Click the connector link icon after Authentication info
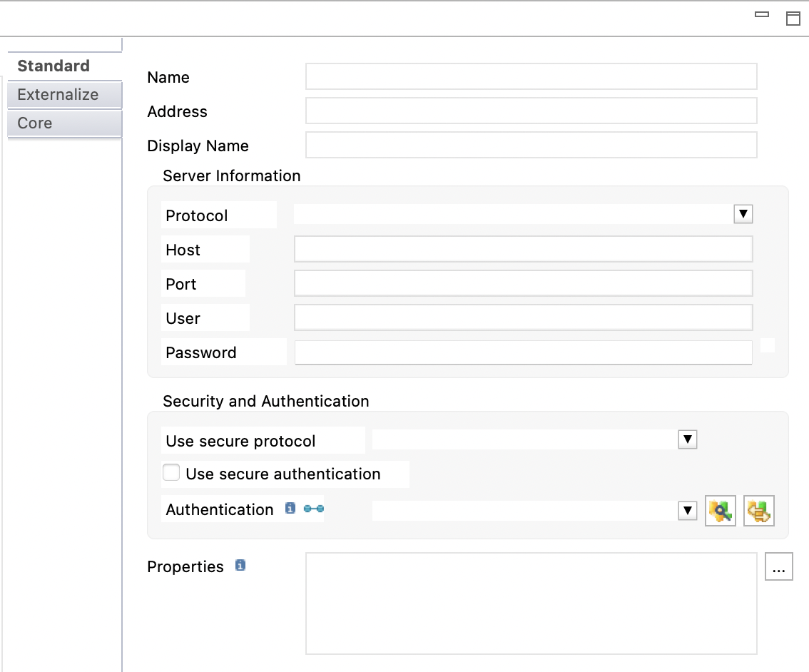The image size is (809, 672). pyautogui.click(x=313, y=509)
